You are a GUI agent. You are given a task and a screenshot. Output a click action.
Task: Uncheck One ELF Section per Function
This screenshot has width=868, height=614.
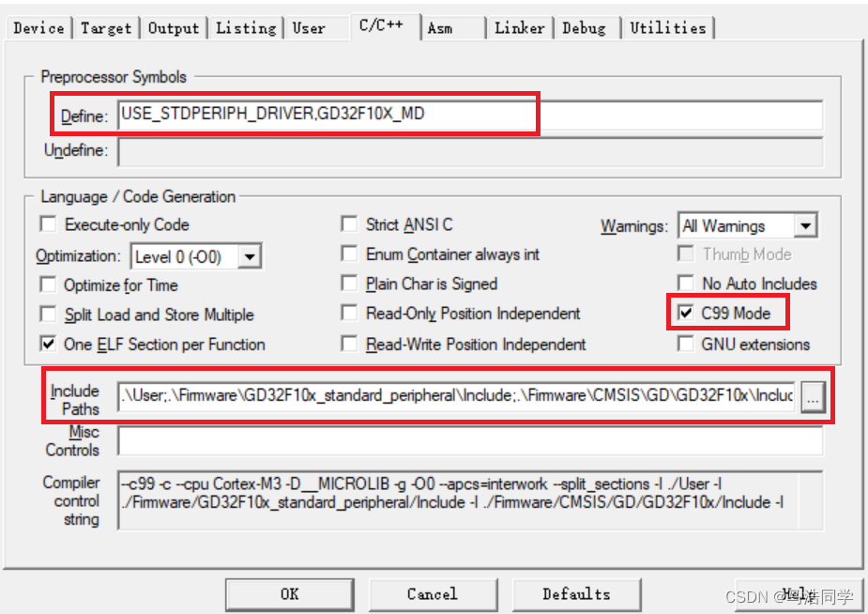click(48, 345)
